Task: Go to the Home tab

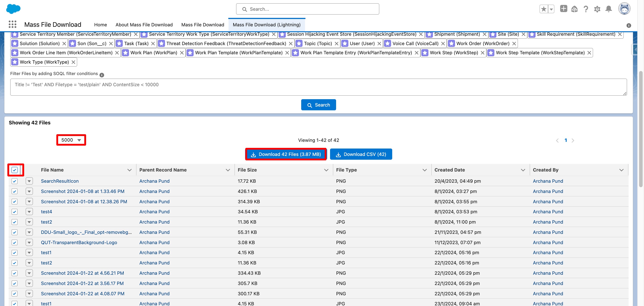Action: (x=100, y=25)
